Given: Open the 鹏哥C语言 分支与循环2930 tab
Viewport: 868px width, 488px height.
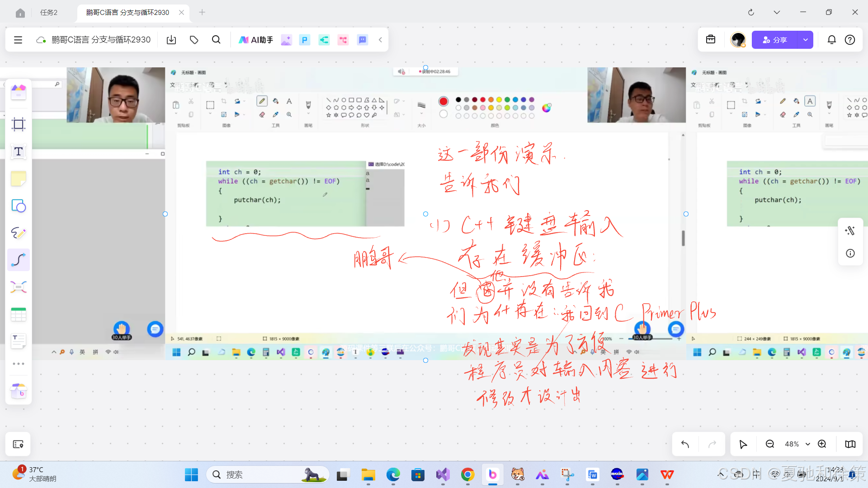Looking at the screenshot, I should pos(127,12).
